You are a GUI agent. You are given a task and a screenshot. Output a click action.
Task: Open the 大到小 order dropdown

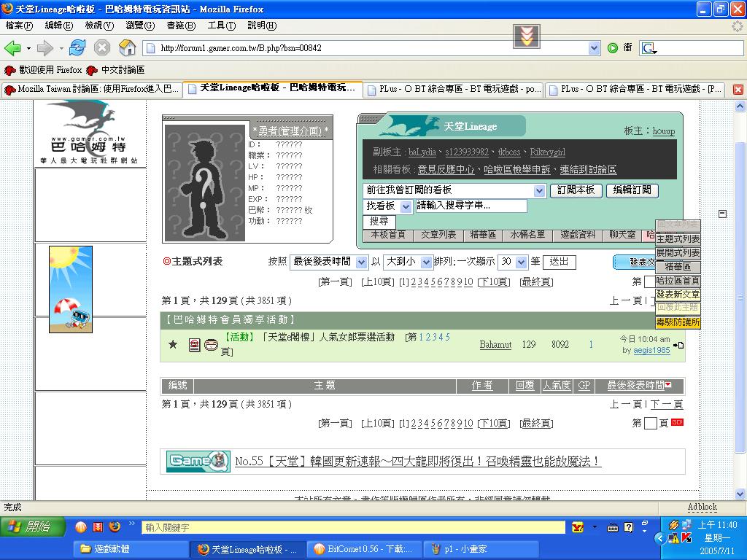427,262
